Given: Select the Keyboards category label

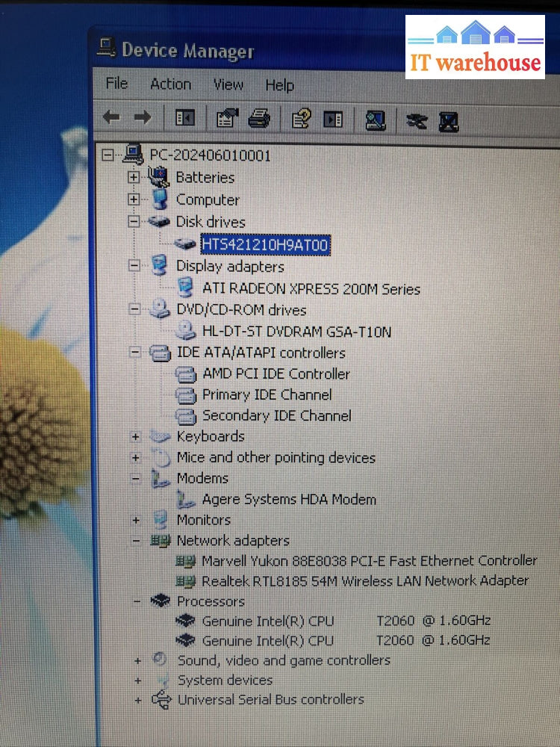Looking at the screenshot, I should coord(211,436).
